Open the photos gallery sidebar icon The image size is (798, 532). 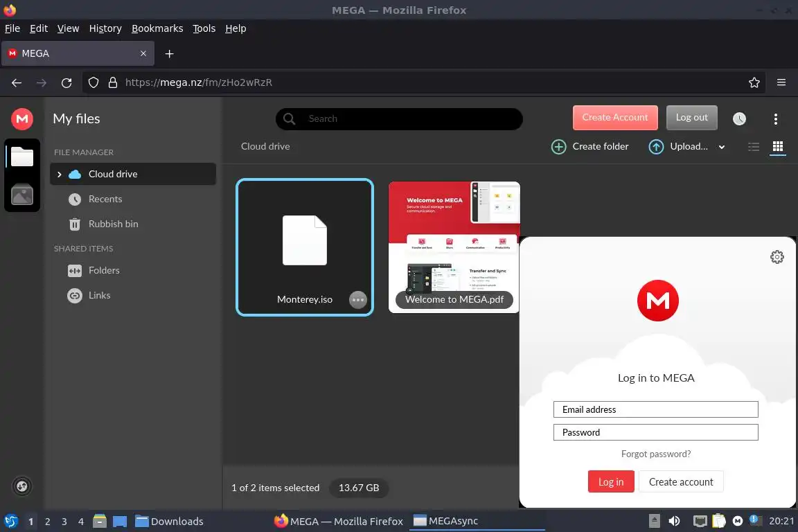22,195
